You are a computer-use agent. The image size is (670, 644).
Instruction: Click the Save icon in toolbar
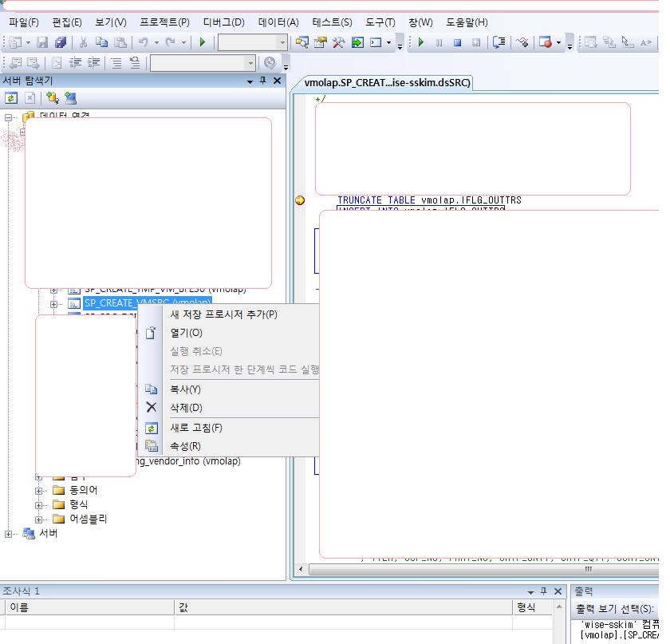click(42, 42)
